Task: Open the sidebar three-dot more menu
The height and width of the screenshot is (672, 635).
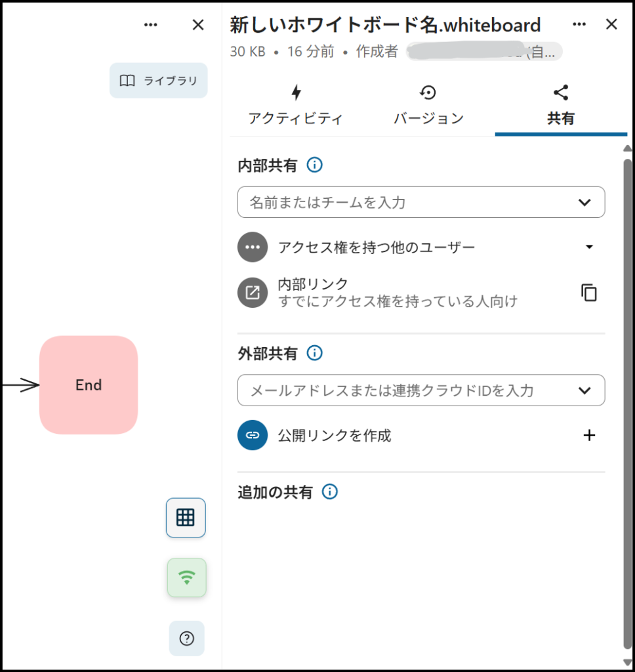Action: click(x=579, y=25)
